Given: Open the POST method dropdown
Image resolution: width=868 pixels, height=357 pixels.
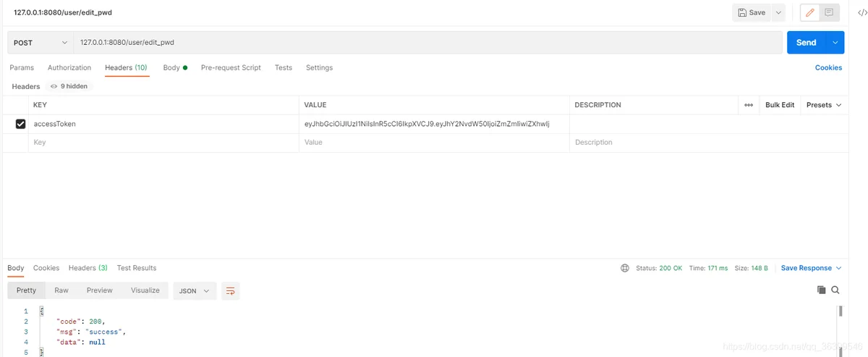Looking at the screenshot, I should click(x=41, y=43).
